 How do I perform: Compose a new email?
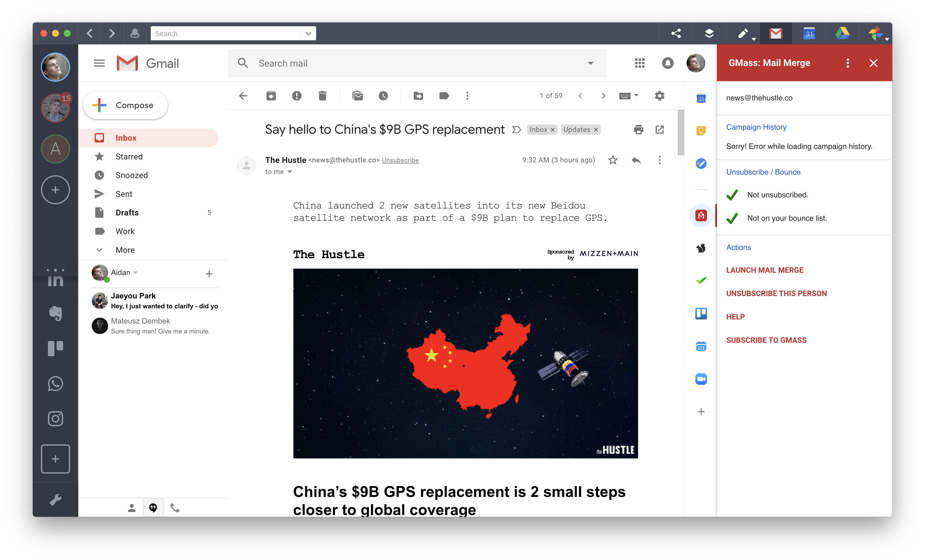tap(125, 105)
